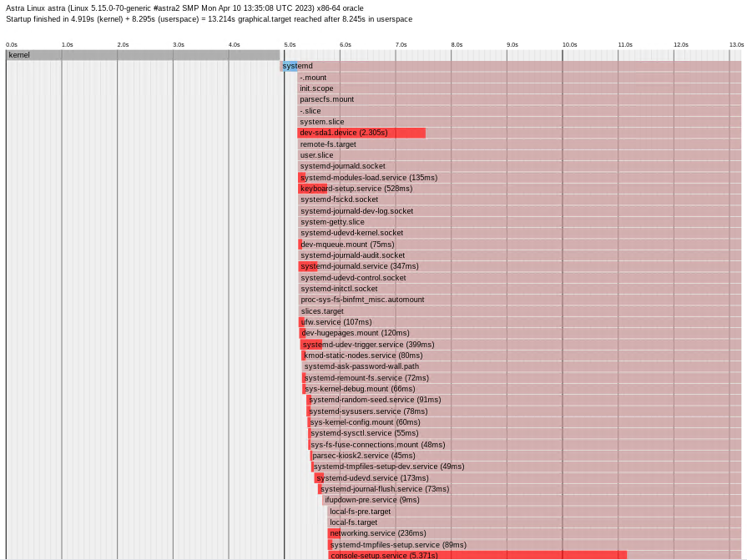This screenshot has width=747, height=560.
Task: Select slices.target entry
Action: [322, 310]
